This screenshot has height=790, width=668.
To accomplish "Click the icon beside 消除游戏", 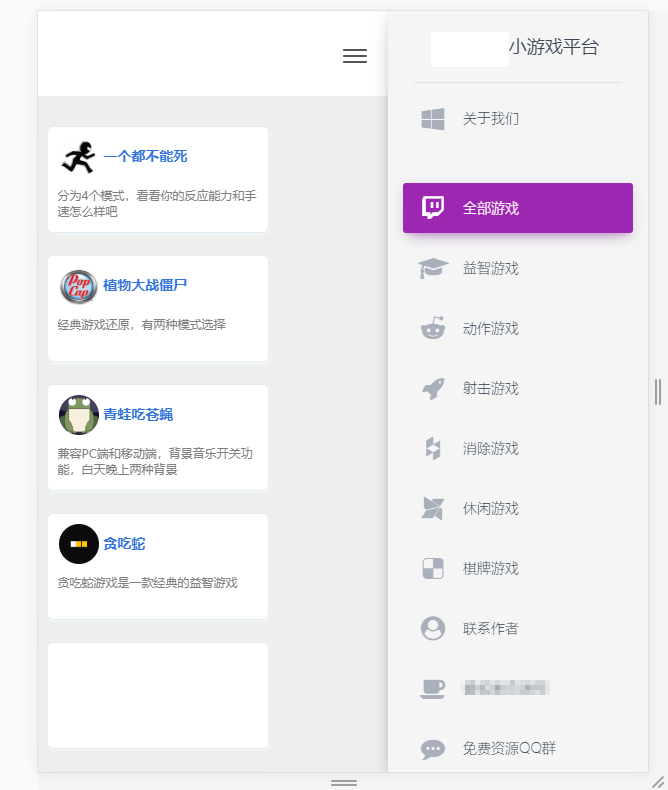I will [x=432, y=448].
